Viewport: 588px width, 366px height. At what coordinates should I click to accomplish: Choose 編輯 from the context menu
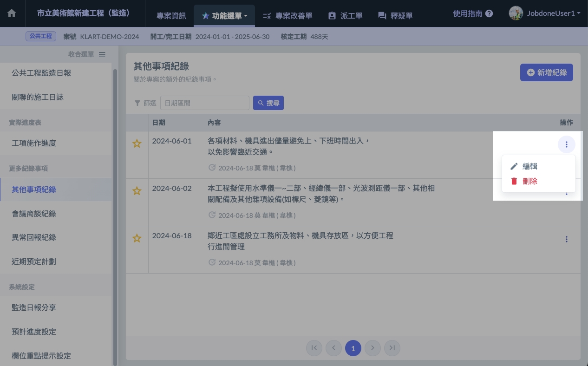tap(530, 166)
